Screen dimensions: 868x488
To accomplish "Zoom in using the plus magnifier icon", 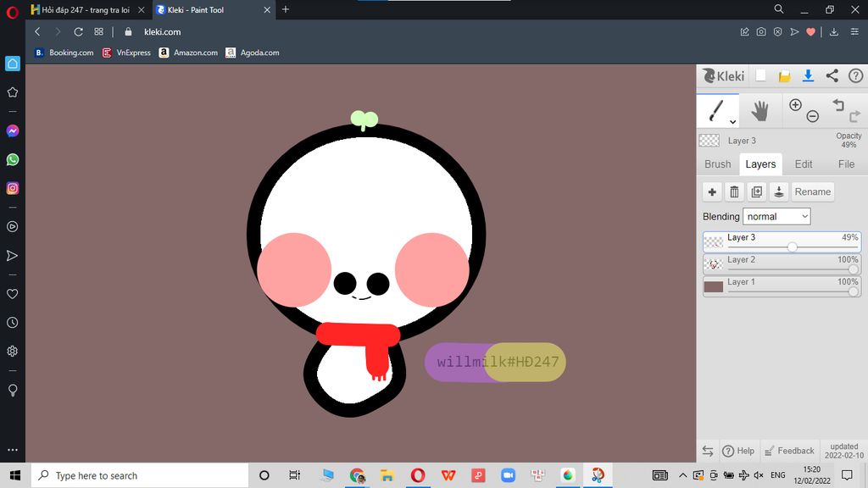I will [795, 104].
